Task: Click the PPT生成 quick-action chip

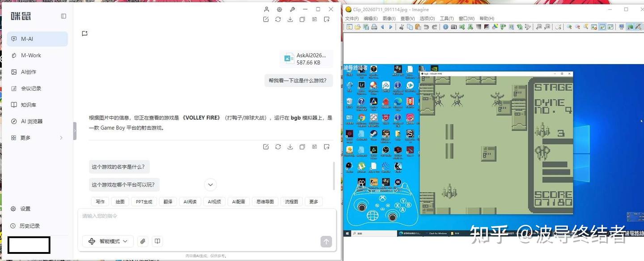Action: pyautogui.click(x=144, y=202)
